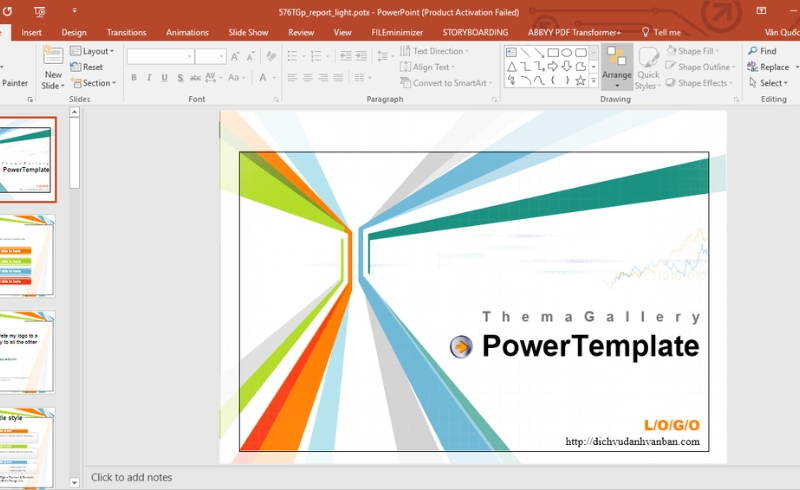Open Quick Styles gallery
The height and width of the screenshot is (490, 800).
(648, 68)
